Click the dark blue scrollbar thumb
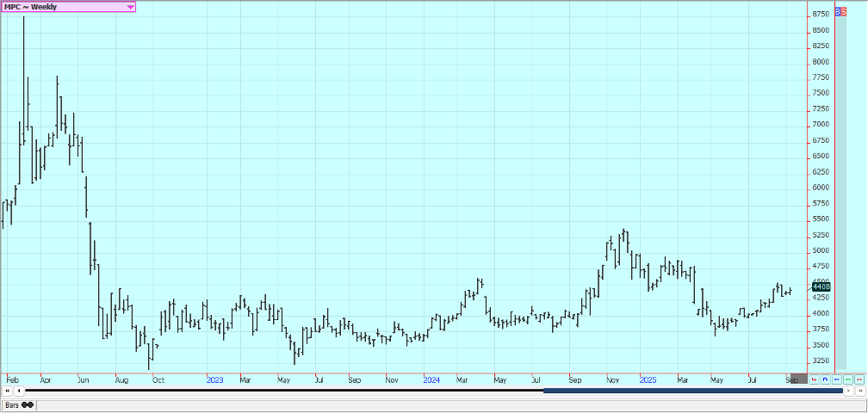This screenshot has width=868, height=413. point(692,391)
